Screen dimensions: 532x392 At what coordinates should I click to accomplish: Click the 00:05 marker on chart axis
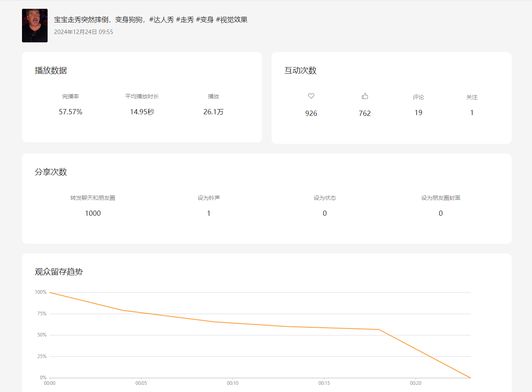coord(141,383)
